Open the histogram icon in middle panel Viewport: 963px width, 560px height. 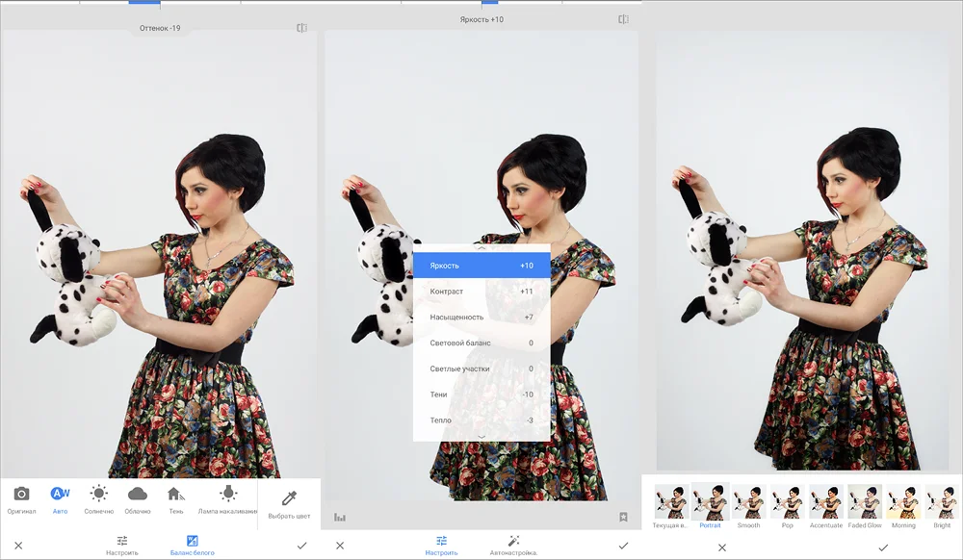[x=340, y=517]
